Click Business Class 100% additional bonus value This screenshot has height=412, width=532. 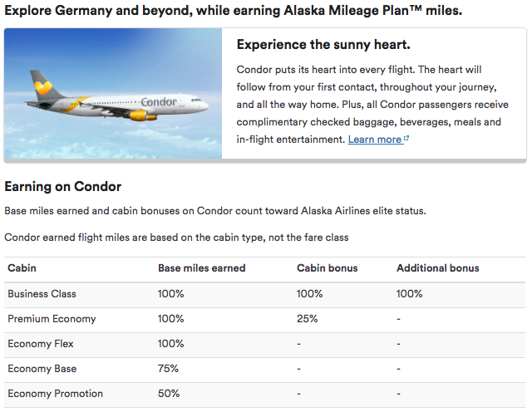coord(410,294)
